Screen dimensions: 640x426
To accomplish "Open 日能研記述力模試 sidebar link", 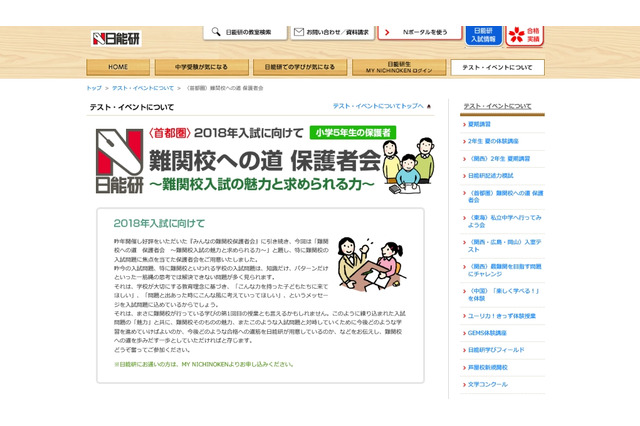I will pos(491,176).
